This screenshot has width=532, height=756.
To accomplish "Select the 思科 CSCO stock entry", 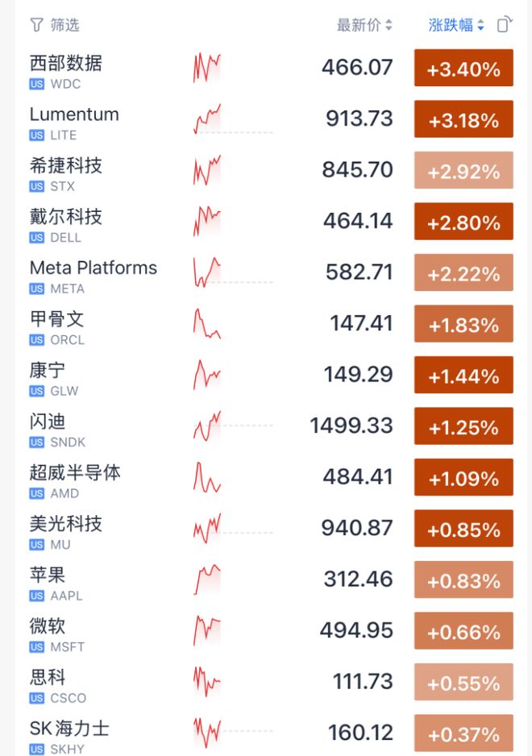I will tap(266, 682).
